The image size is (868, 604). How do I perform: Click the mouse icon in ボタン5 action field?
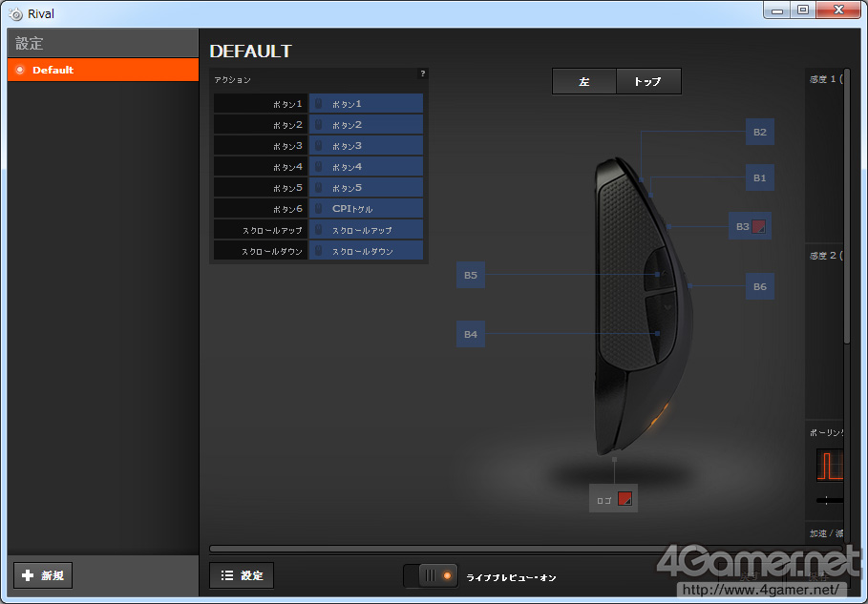(x=318, y=188)
